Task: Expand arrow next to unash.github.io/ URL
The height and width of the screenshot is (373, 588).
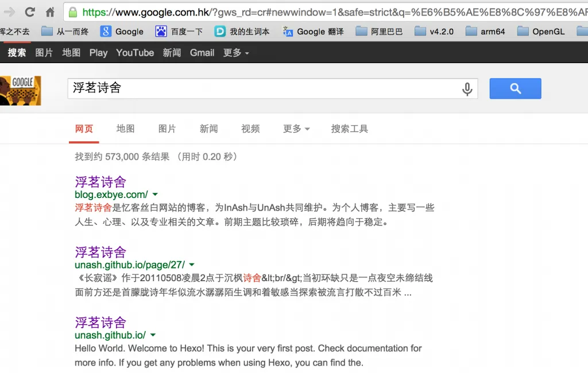Action: pos(153,335)
